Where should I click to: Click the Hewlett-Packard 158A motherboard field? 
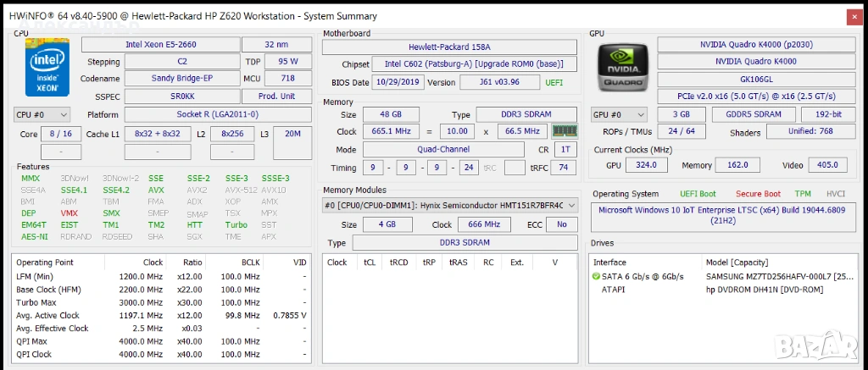coord(448,47)
